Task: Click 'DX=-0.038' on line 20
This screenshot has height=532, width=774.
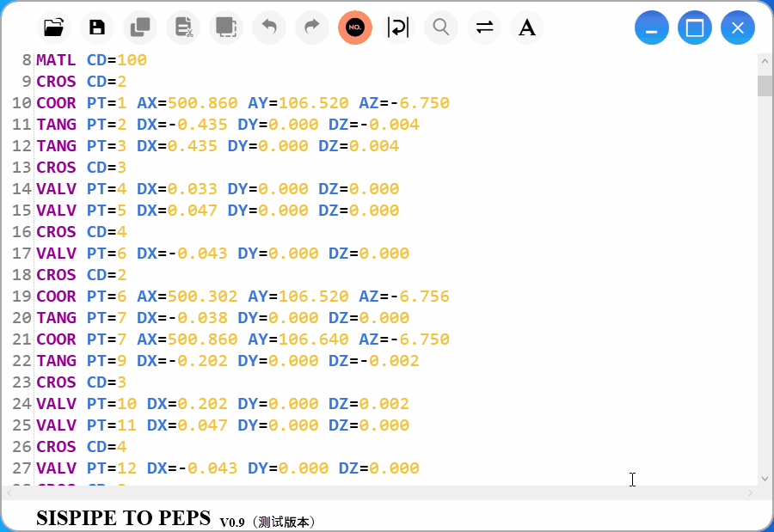Action: (x=182, y=318)
